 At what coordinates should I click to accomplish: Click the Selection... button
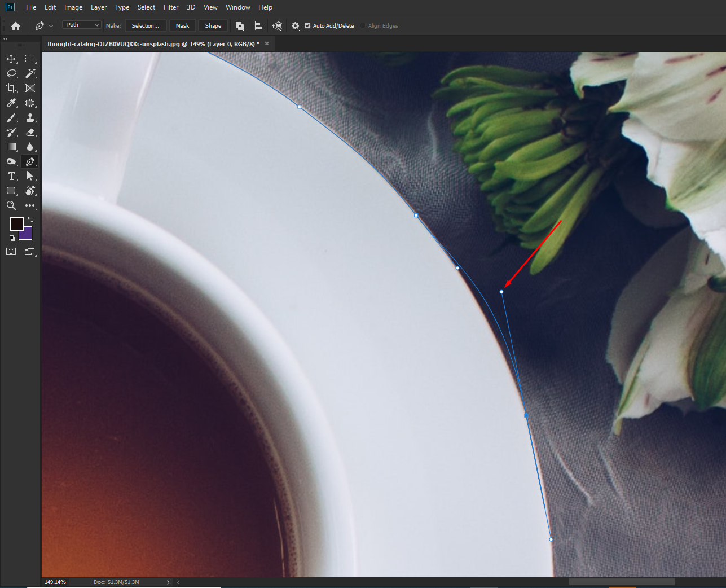click(x=146, y=26)
